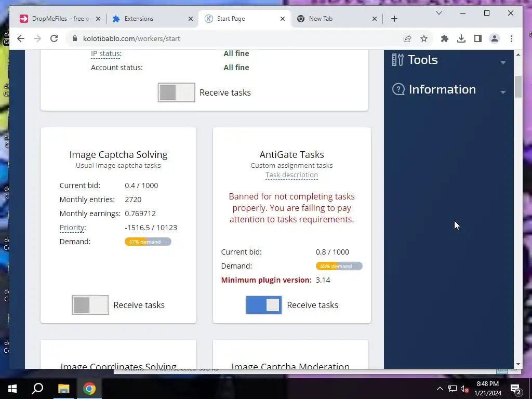Open Chrome downloads icon
Screen dimensions: 532x399
(x=461, y=38)
